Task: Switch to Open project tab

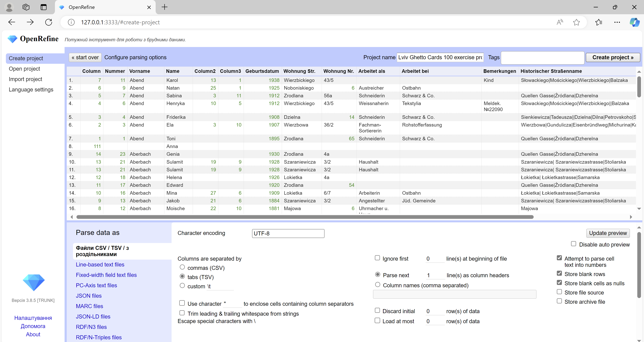Action: (24, 69)
